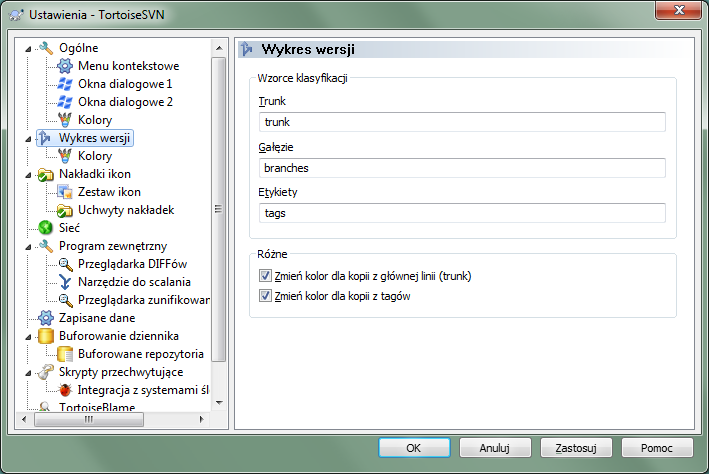Click the Zestaw ikon icon
This screenshot has width=709, height=474.
(65, 192)
